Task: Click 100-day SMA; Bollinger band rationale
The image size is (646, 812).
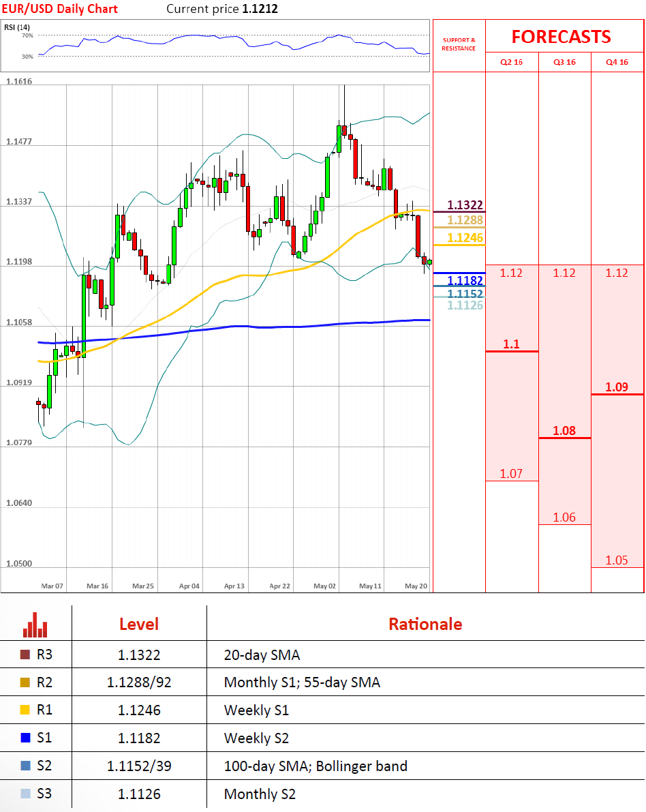Action: pos(316,766)
